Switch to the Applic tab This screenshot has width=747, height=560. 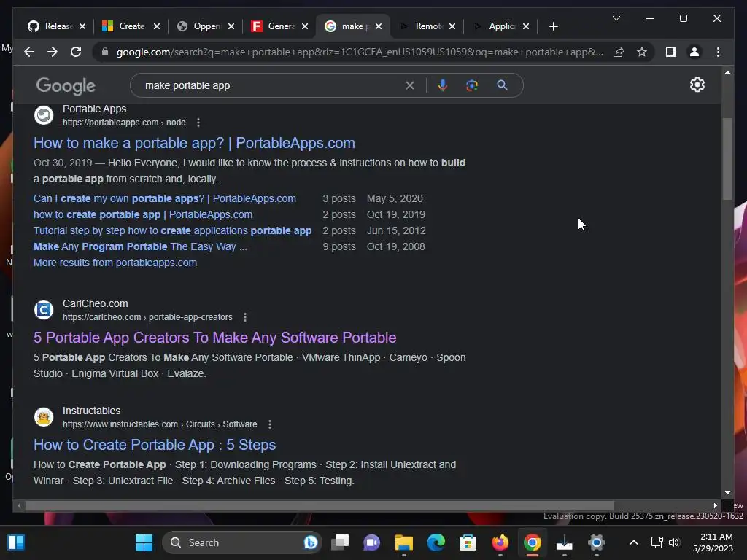495,26
